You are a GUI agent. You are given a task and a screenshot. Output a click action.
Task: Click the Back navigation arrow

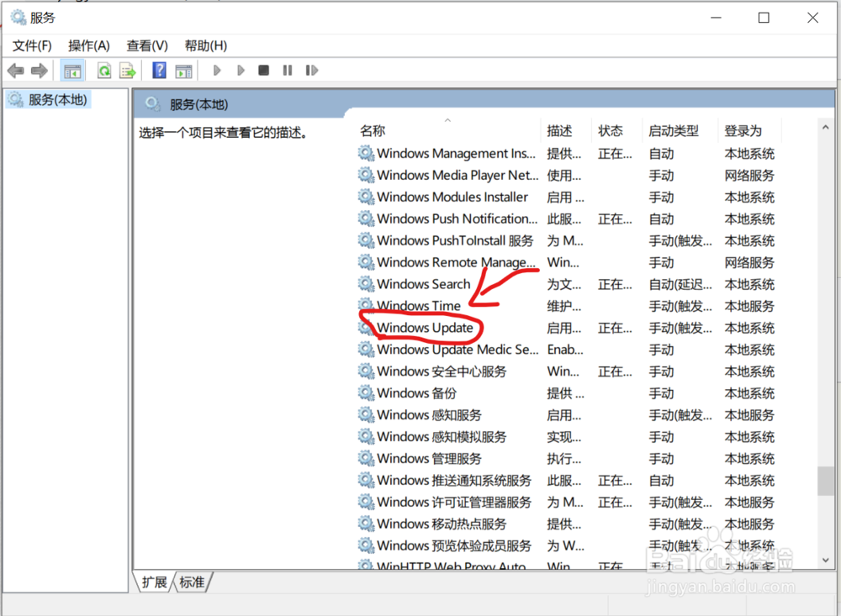(x=15, y=70)
